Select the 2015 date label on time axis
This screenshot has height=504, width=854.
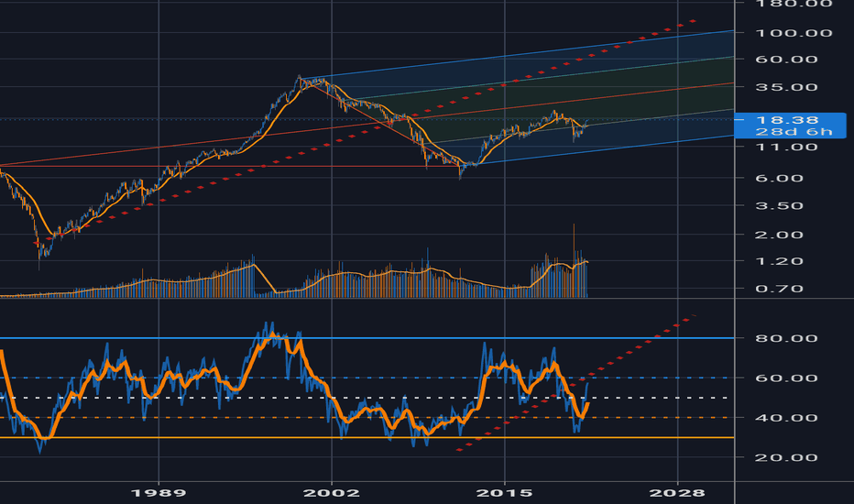tap(504, 493)
